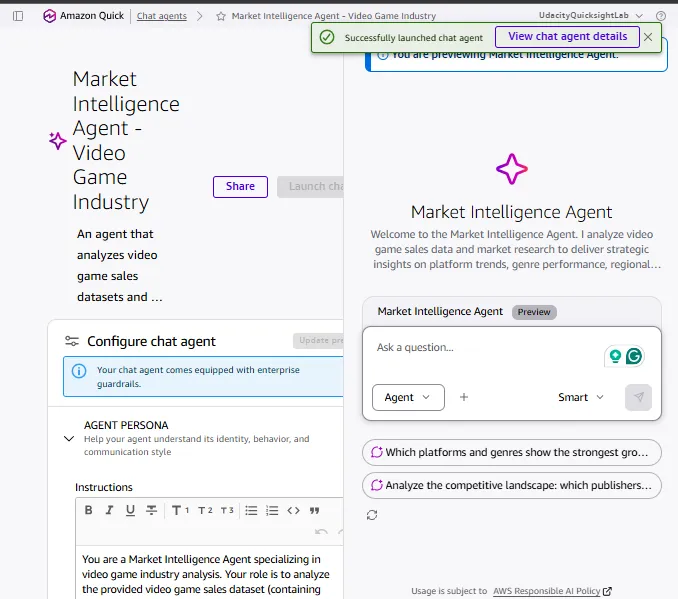Click the 'Configure chat agent' heading
The width and height of the screenshot is (678, 599).
151,341
